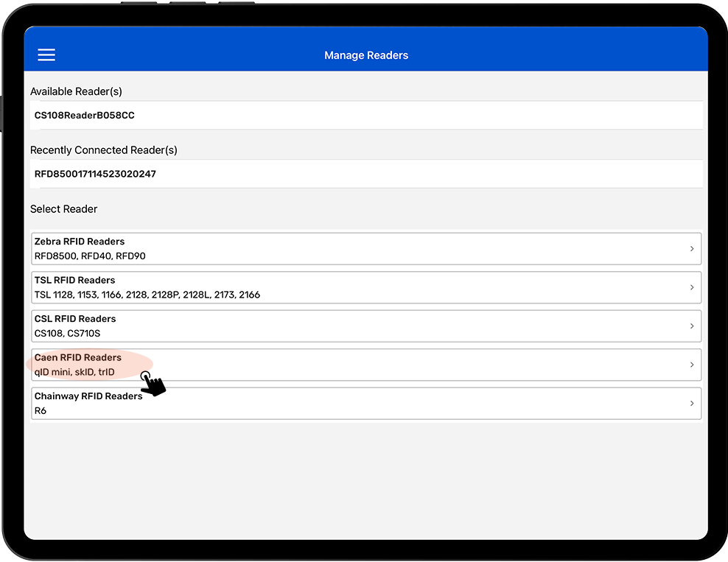Click the hand pointer cursor icon
Viewport: 728px width, 562px height.
tap(153, 384)
